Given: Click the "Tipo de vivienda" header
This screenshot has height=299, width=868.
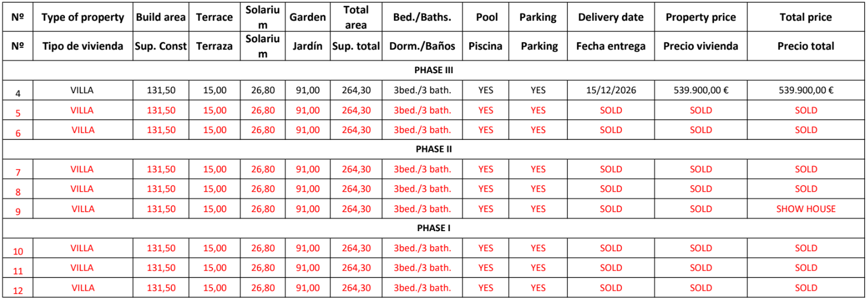Looking at the screenshot, I should tap(82, 46).
